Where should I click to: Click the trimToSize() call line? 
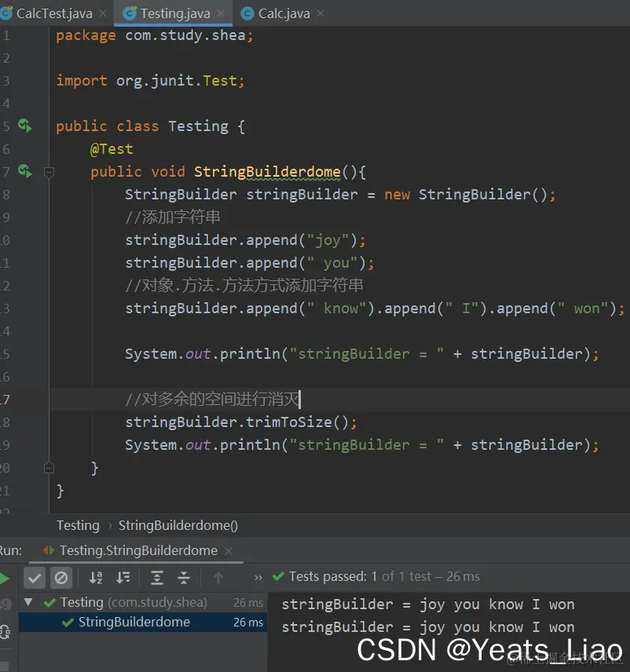coord(240,422)
